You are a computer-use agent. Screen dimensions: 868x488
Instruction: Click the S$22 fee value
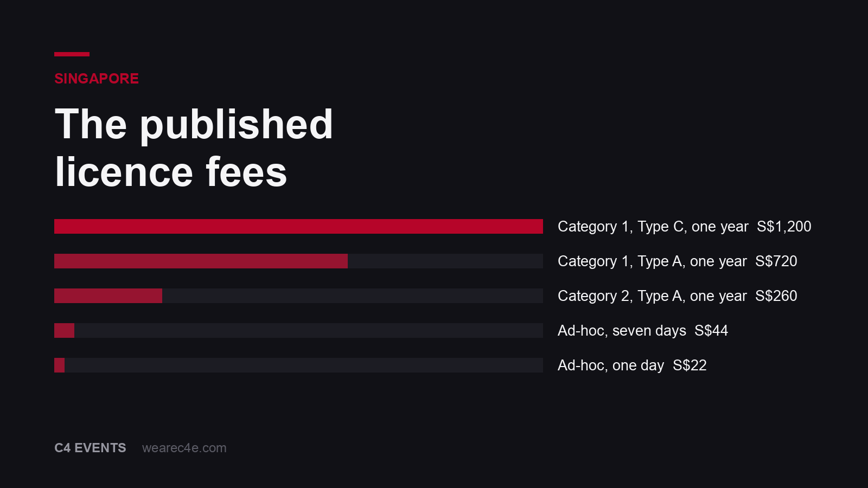click(x=690, y=365)
